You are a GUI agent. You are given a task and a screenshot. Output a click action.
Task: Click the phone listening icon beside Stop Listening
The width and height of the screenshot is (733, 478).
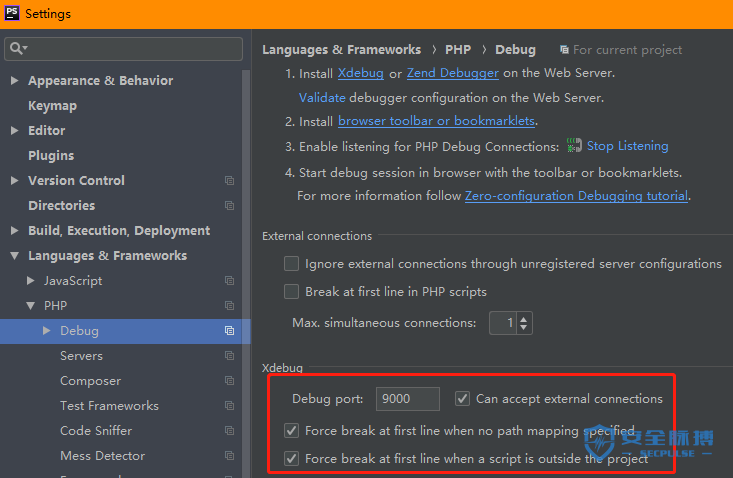point(574,145)
